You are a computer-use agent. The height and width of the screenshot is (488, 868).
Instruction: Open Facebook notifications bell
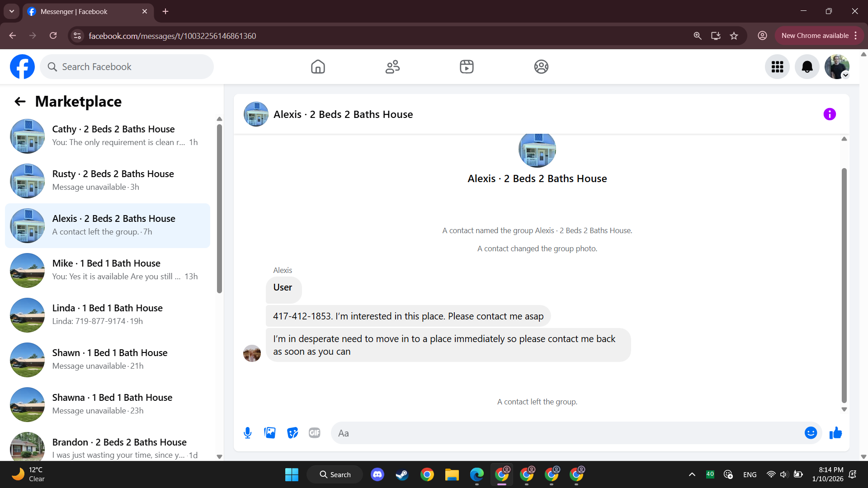807,67
